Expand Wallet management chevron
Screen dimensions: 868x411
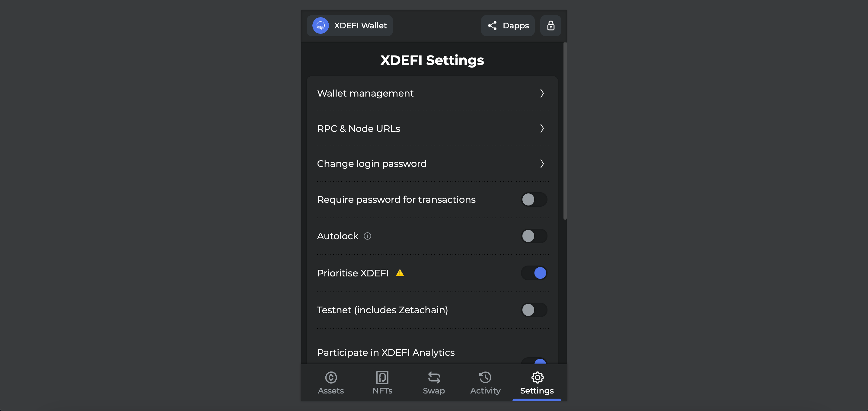tap(542, 93)
